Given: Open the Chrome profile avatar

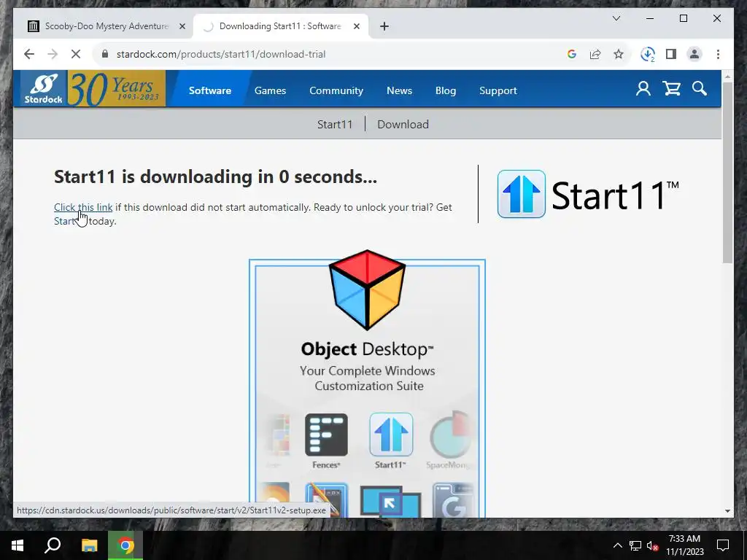Looking at the screenshot, I should (694, 54).
